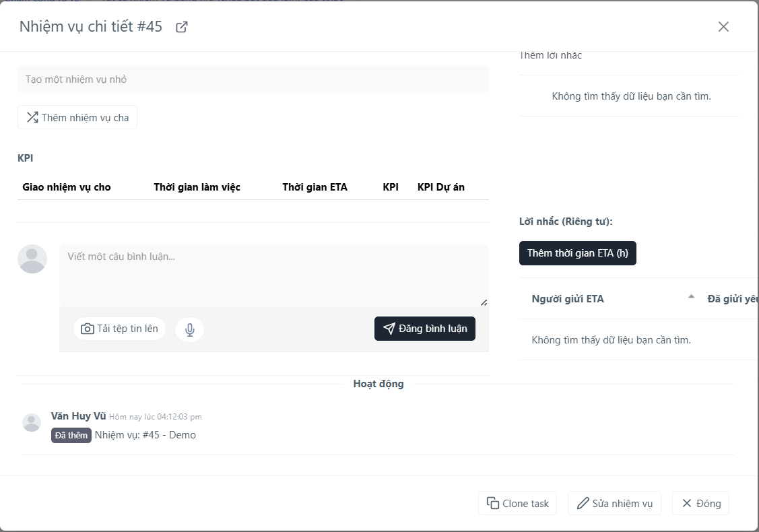This screenshot has height=532, width=759.
Task: Click the camera icon on upload button
Action: click(87, 329)
